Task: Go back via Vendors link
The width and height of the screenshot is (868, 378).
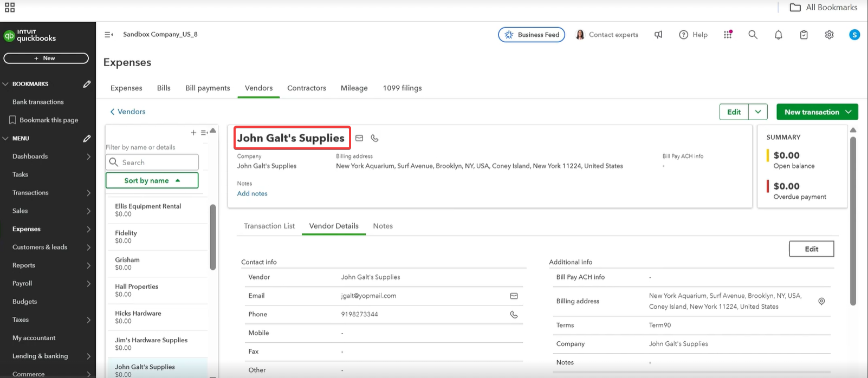Action: 128,112
